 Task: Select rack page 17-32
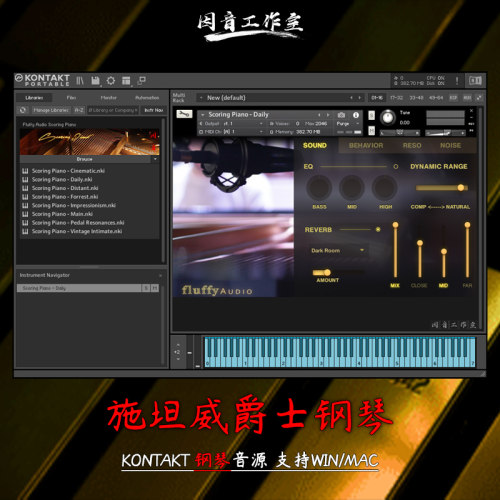point(397,98)
